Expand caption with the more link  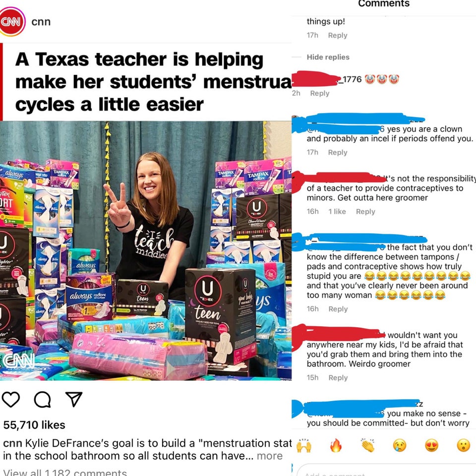(x=270, y=456)
